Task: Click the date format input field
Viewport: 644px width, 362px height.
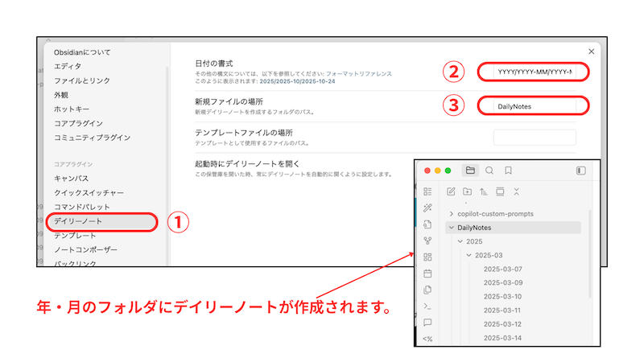Action: [535, 72]
